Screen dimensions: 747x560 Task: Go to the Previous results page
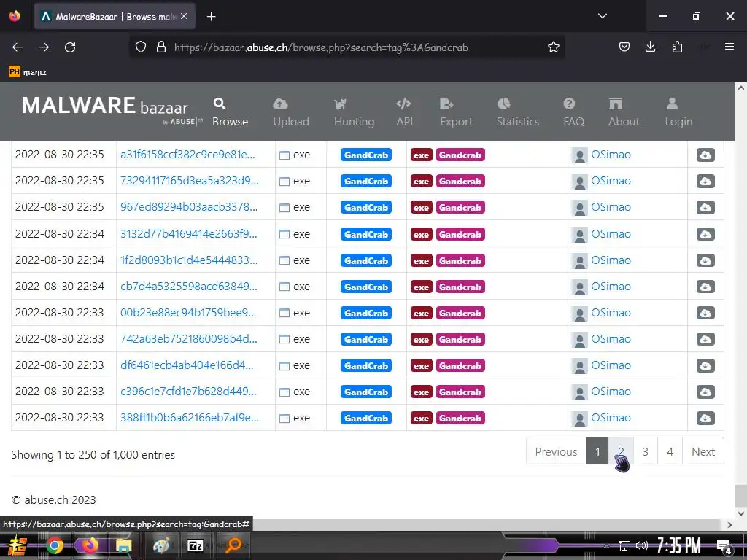(556, 451)
